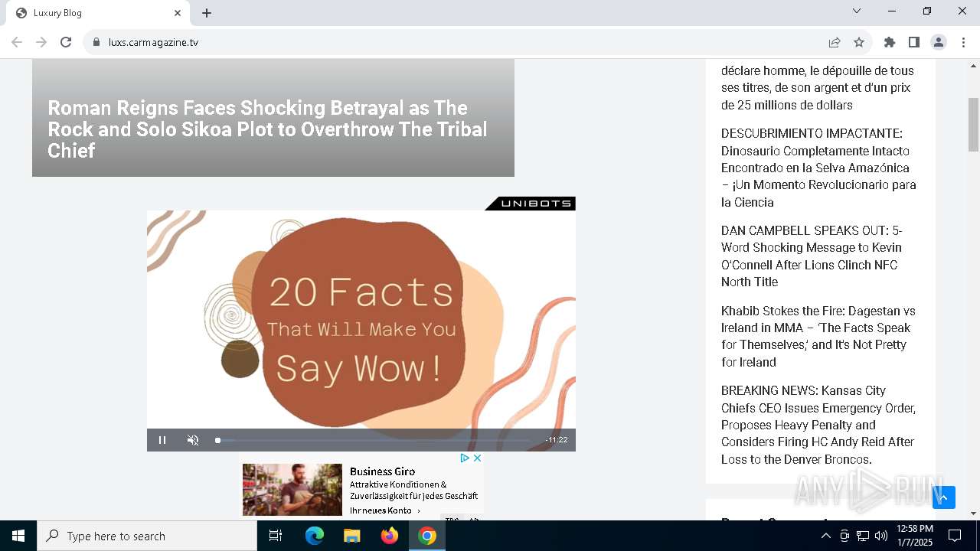Open Chrome extensions puzzle icon
Screen dimensions: 980x551
click(x=890, y=42)
